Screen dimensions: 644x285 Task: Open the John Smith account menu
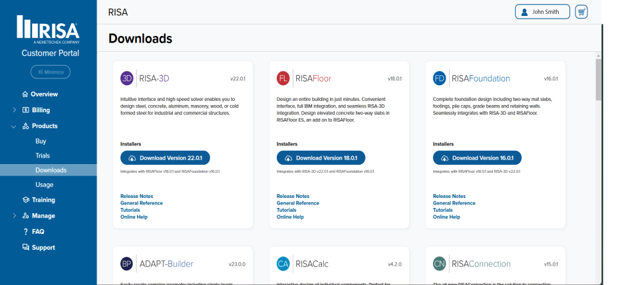[x=542, y=12]
